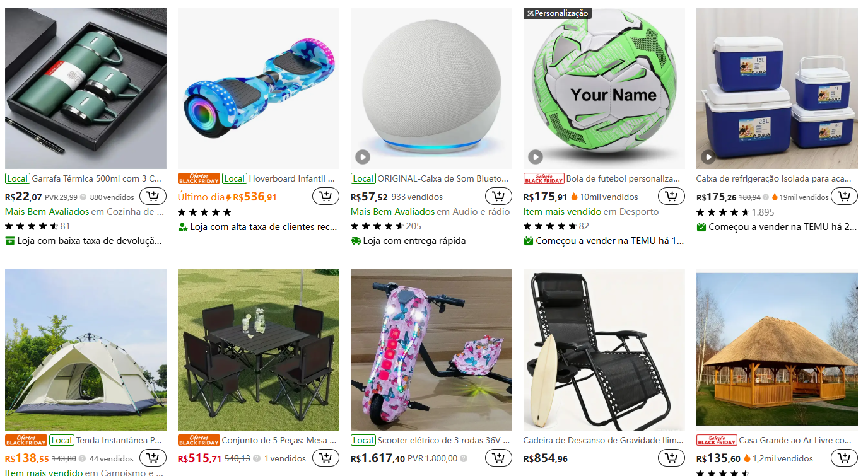Open the wooden gazebo product image
This screenshot has height=476, width=868.
click(x=777, y=350)
